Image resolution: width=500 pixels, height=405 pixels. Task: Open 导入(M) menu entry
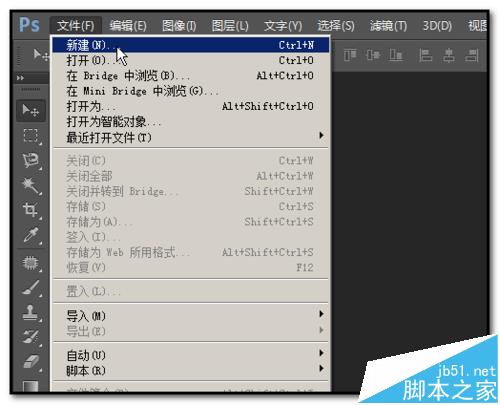191,315
